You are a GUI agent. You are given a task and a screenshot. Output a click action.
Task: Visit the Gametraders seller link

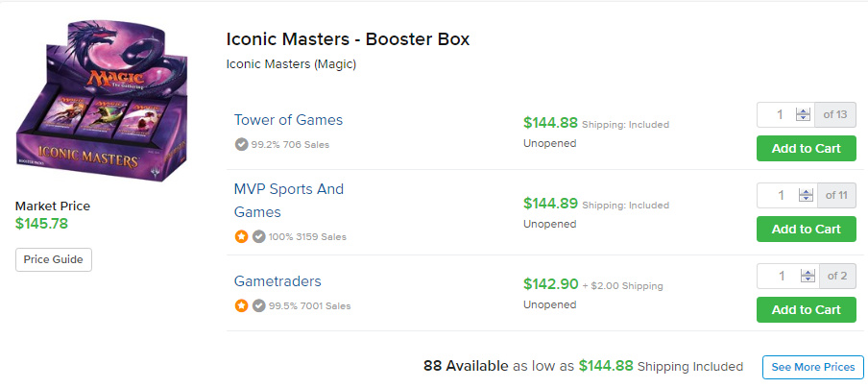click(x=277, y=281)
